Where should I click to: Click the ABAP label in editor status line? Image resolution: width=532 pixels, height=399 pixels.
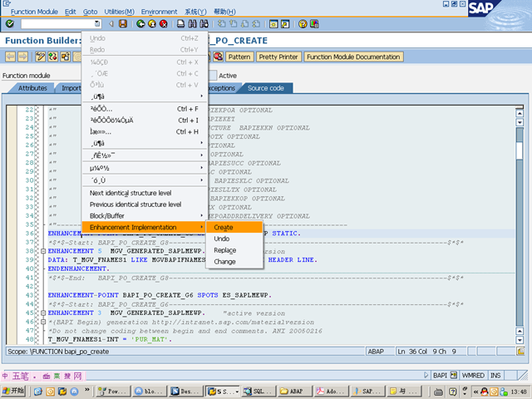(376, 352)
